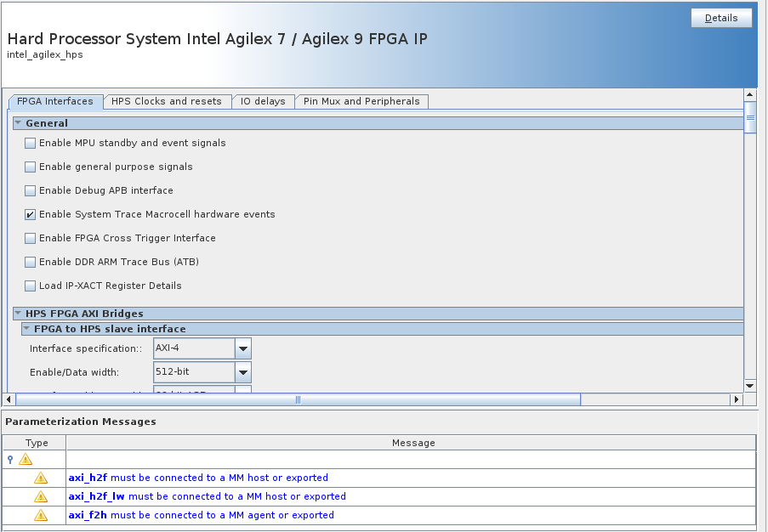The width and height of the screenshot is (768, 532).
Task: Click the horizontal scrollbar left arrow
Action: point(9,399)
